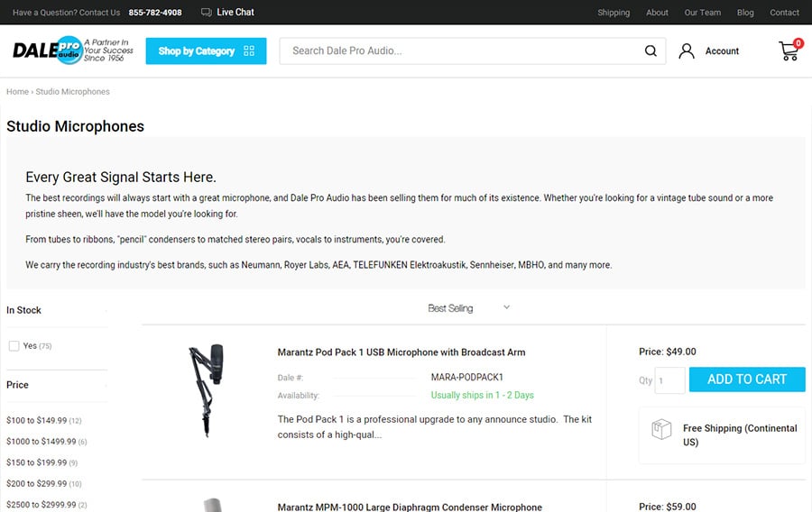Screen dimensions: 812x512
Task: Click the Live Chat link
Action: [x=235, y=12]
